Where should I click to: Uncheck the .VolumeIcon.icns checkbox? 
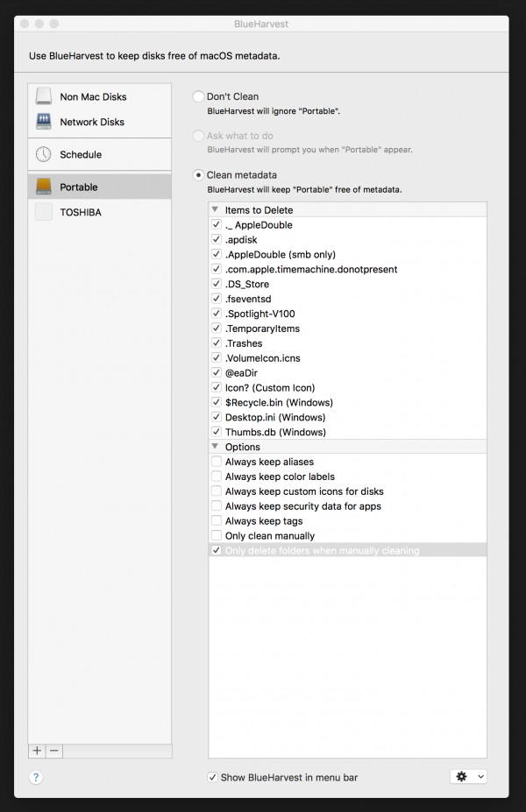tap(217, 357)
